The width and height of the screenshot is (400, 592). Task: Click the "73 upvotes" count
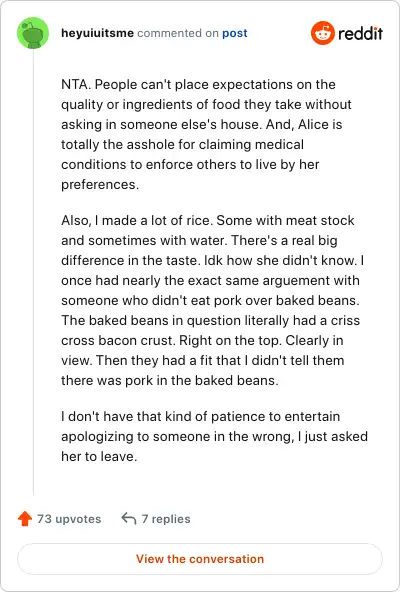point(69,519)
